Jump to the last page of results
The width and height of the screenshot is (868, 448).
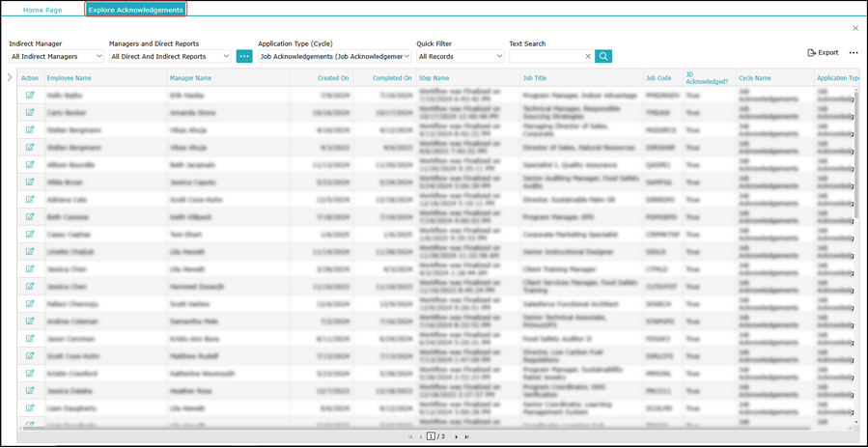tap(467, 437)
